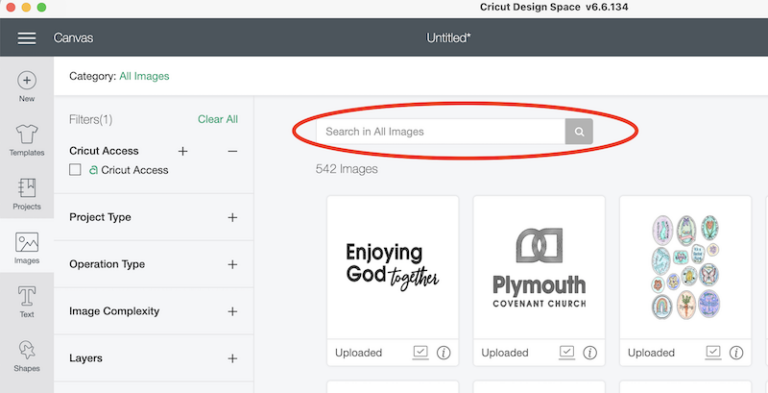Open the colorful sticker sheet image

(685, 267)
